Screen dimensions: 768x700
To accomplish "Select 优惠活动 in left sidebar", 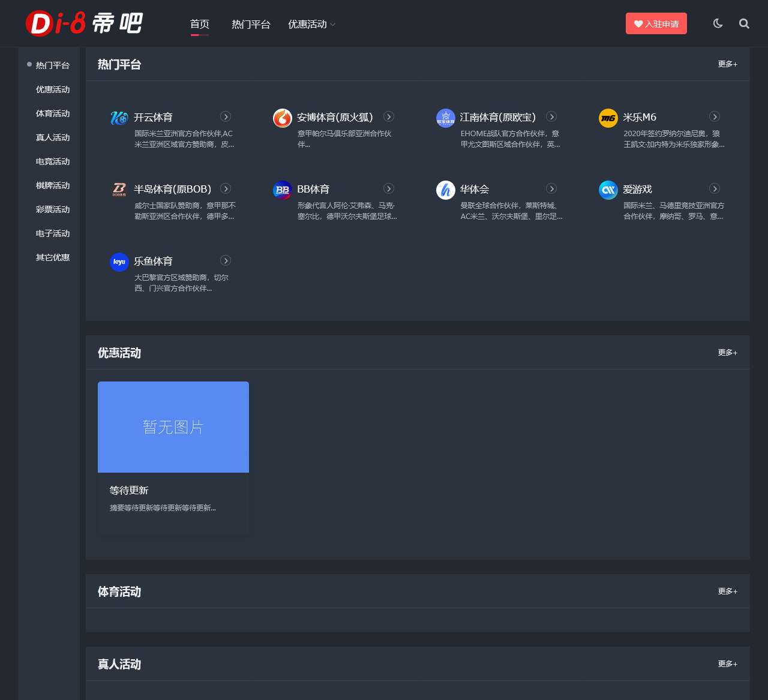I will [52, 89].
